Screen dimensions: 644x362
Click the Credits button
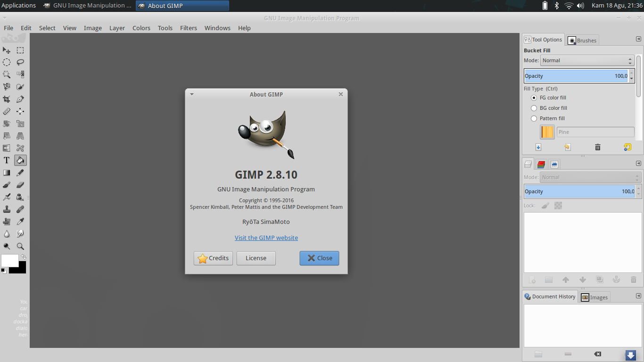[x=213, y=258]
